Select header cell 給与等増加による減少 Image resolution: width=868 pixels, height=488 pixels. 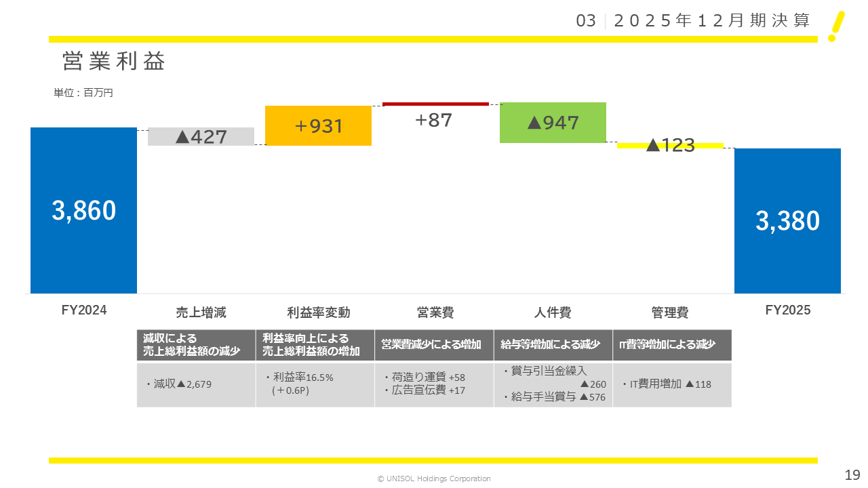(x=553, y=345)
